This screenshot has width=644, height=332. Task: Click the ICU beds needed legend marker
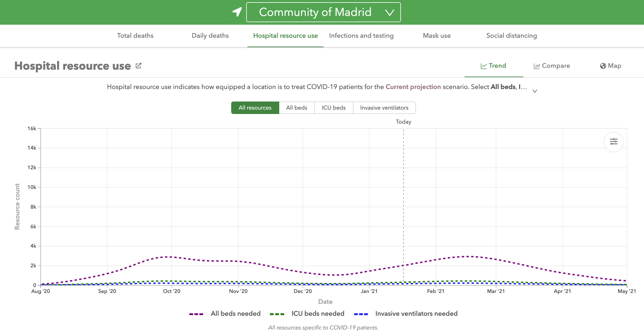(277, 314)
